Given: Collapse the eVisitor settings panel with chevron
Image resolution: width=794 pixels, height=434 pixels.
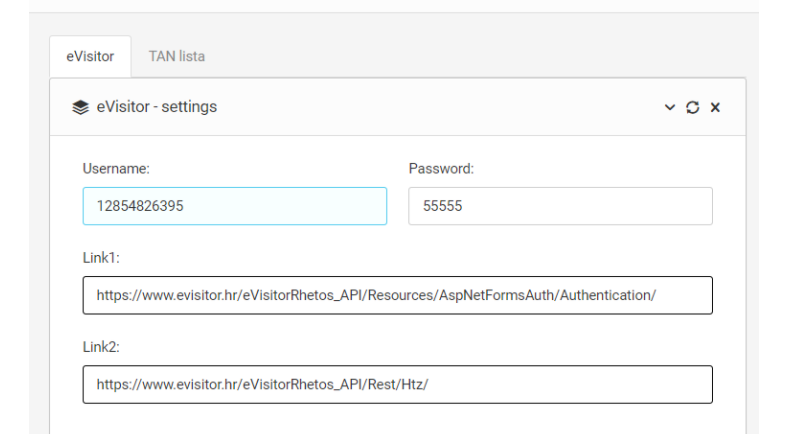Looking at the screenshot, I should tap(669, 107).
